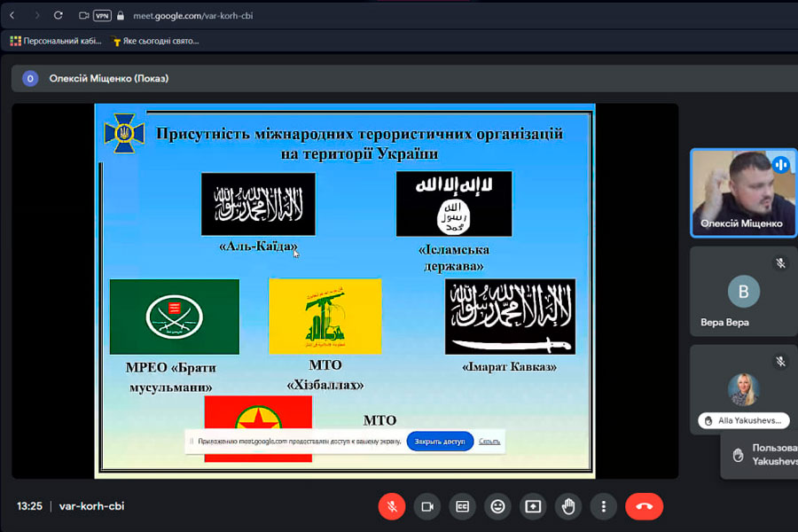Click the «Ісламська держава» caption text
The width and height of the screenshot is (798, 532).
click(454, 258)
